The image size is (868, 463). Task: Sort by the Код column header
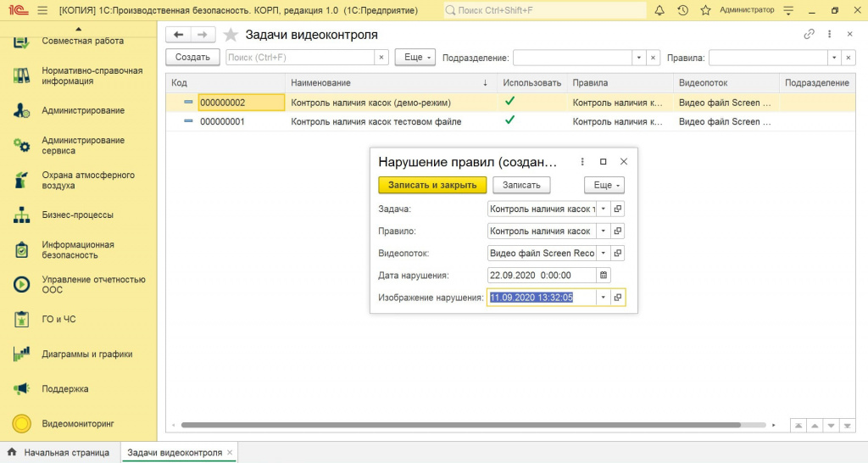click(x=225, y=82)
